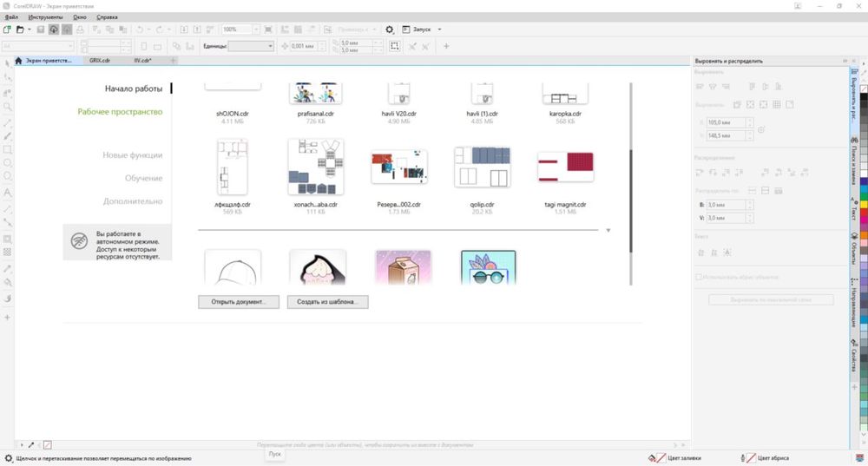Viewport: 868px width, 466px height.
Task: Open the page size preset dropdown
Action: 38,46
